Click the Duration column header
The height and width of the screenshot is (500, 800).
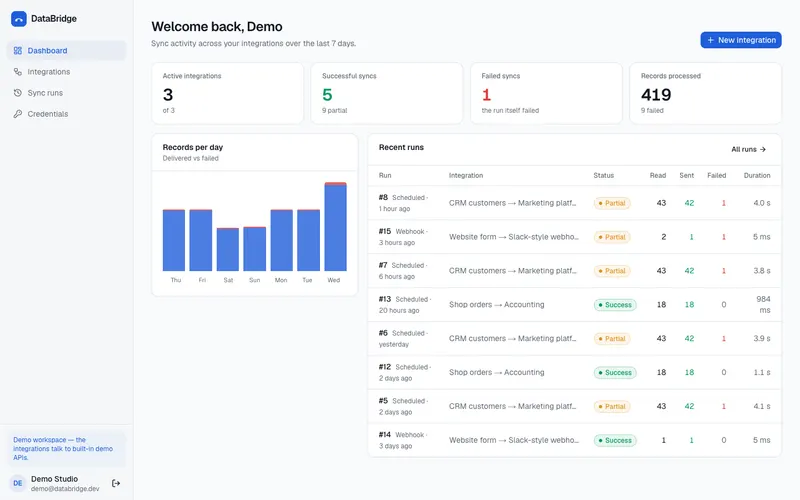tap(757, 176)
